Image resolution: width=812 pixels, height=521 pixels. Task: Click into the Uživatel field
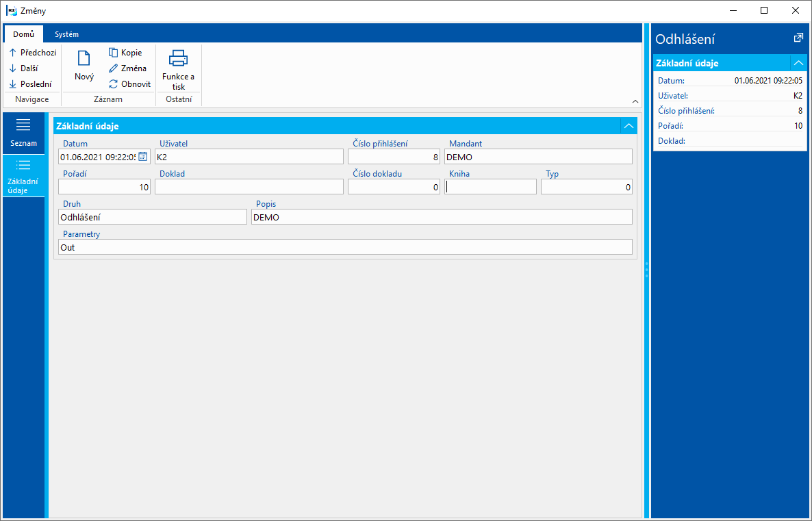tap(249, 157)
